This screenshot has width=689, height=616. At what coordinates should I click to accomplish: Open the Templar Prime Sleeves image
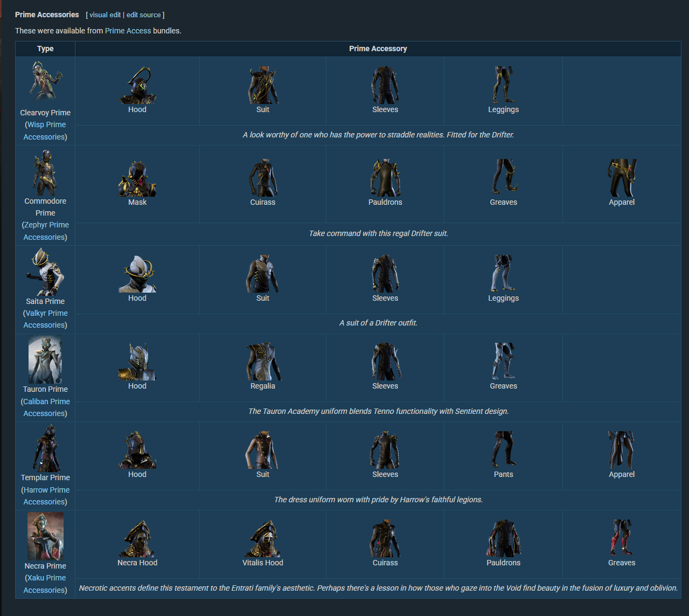click(x=385, y=450)
